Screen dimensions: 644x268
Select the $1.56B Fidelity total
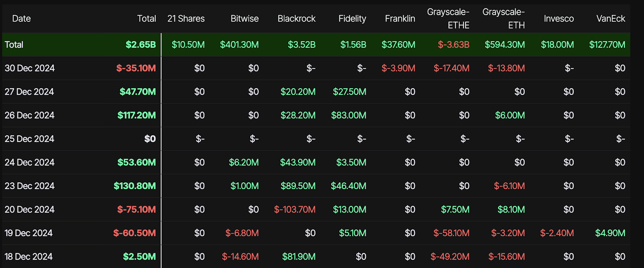tap(353, 45)
